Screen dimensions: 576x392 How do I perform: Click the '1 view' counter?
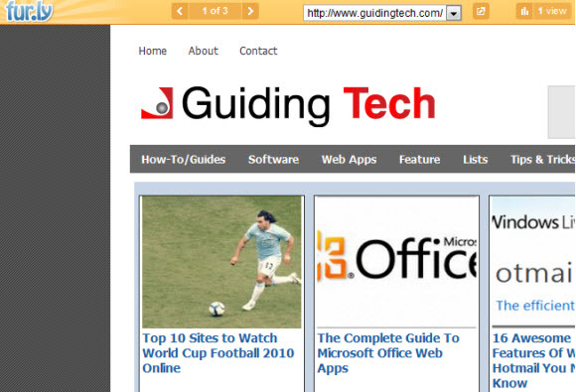point(552,11)
